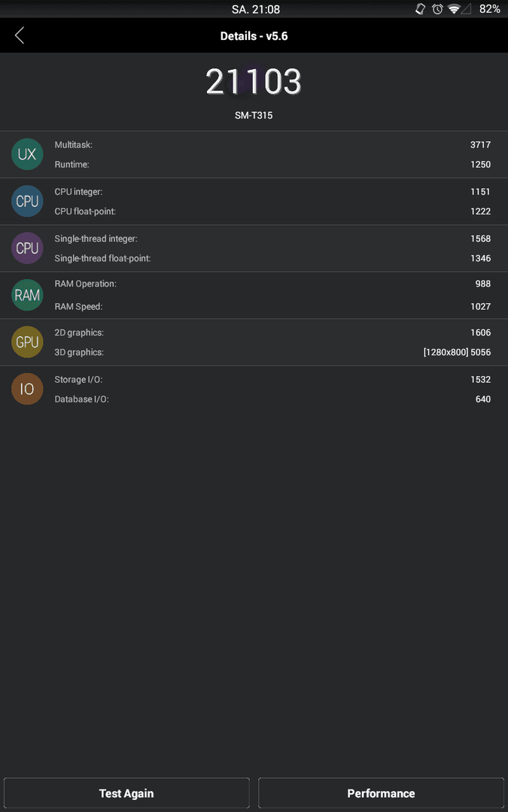Tap the alarm clock status icon
508x812 pixels.
click(437, 9)
